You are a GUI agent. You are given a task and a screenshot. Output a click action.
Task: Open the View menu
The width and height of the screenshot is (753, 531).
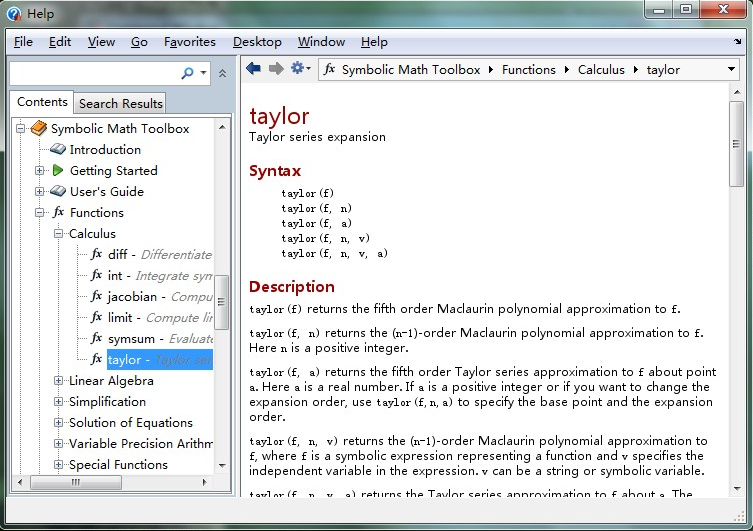point(101,42)
